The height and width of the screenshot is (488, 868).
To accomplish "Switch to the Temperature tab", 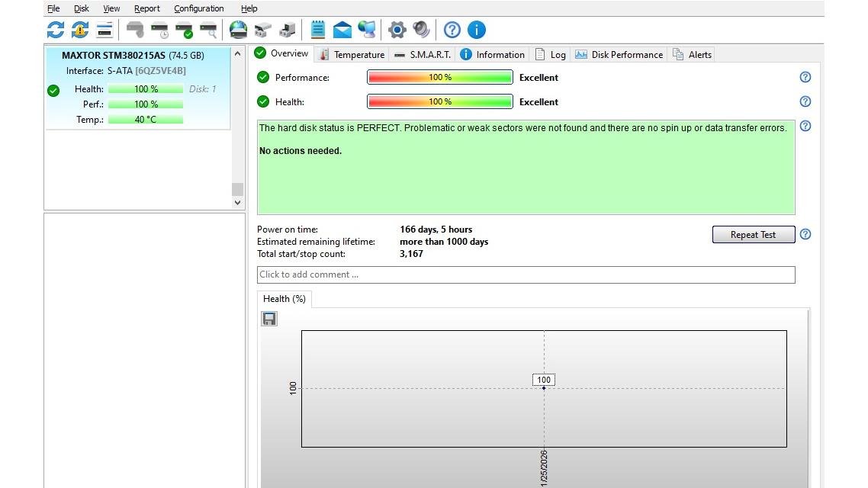I will (352, 55).
